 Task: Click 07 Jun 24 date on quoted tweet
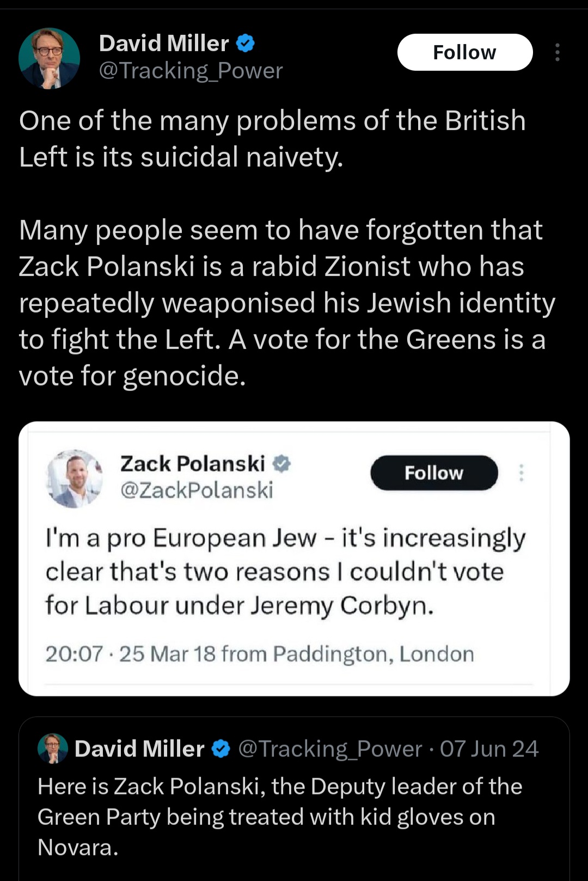[489, 749]
